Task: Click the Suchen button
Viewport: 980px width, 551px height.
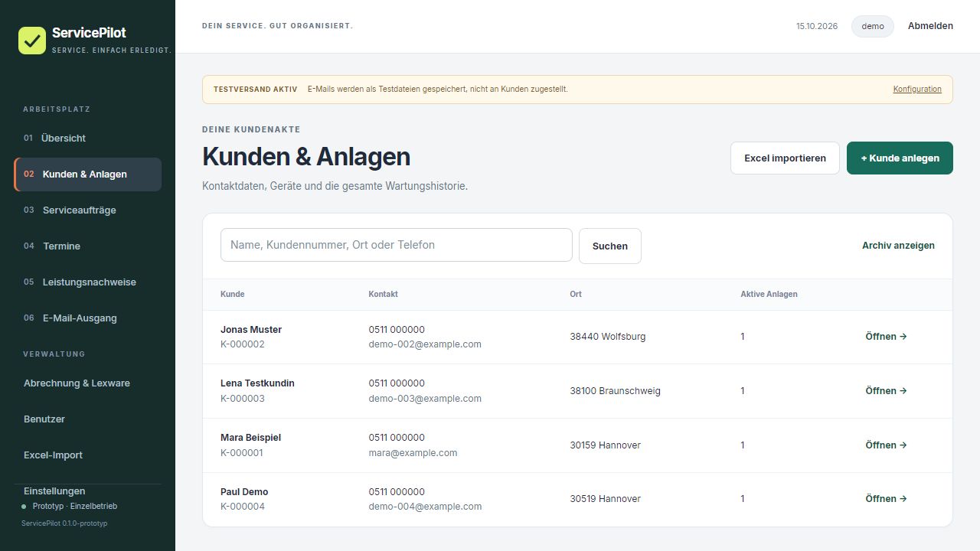Action: (x=610, y=246)
